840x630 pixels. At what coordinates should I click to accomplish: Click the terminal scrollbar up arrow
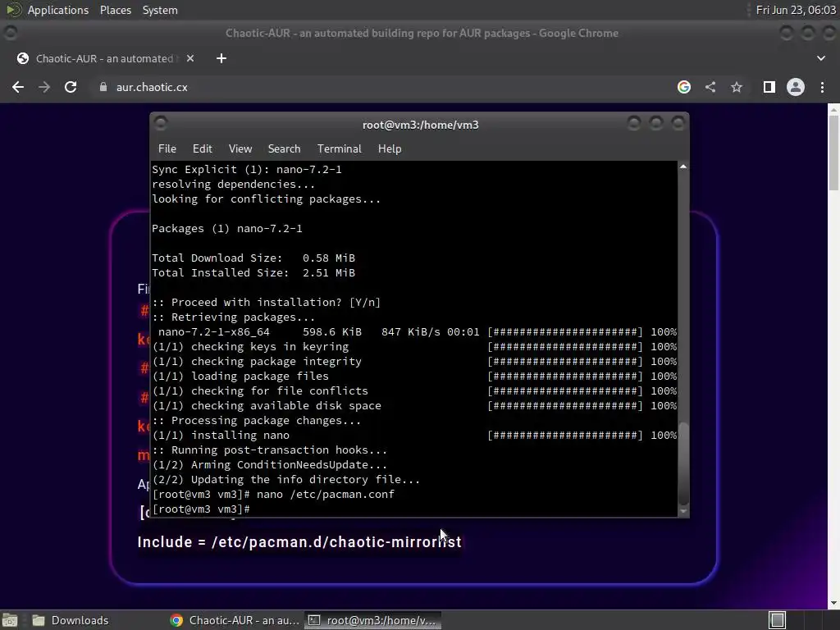pos(683,167)
